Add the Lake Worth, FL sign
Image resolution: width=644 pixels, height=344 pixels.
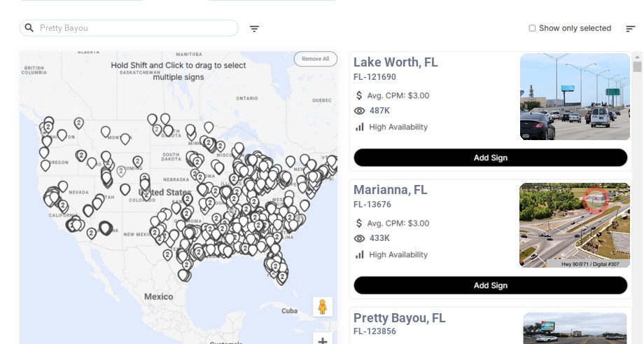click(x=490, y=158)
